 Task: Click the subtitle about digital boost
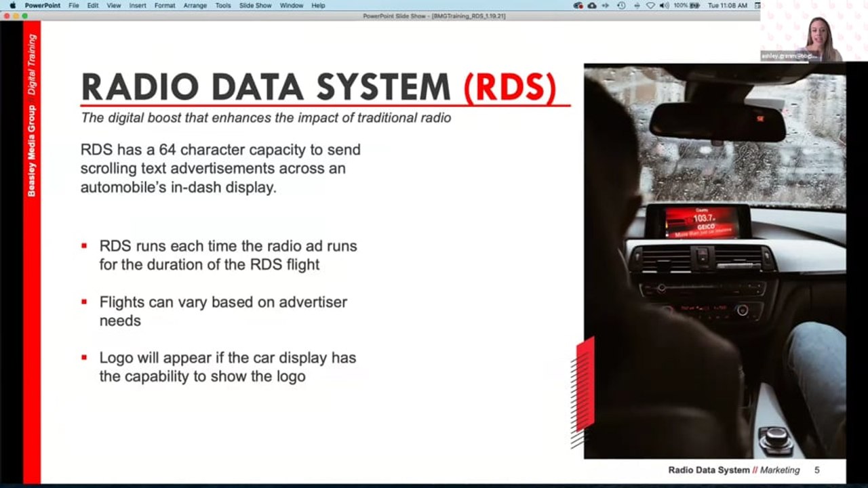pos(266,118)
